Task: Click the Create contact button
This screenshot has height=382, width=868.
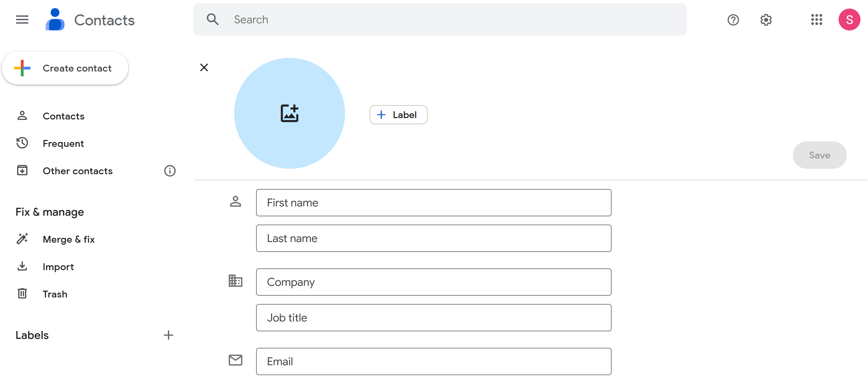Action: pos(65,68)
